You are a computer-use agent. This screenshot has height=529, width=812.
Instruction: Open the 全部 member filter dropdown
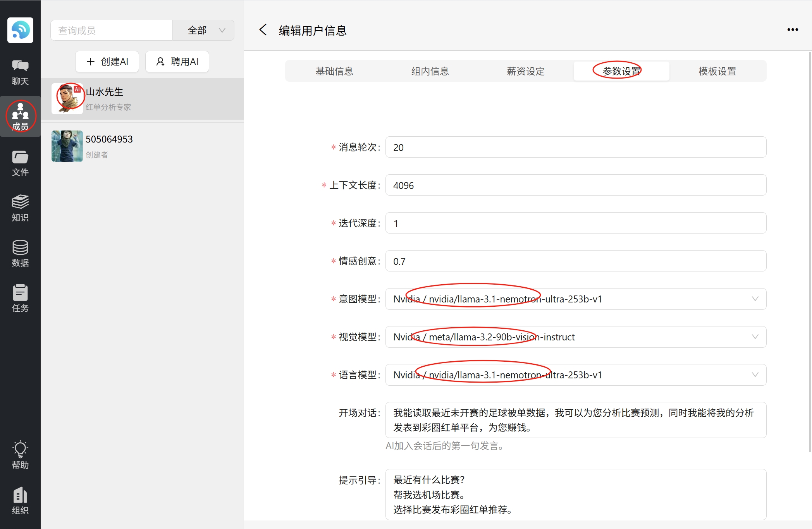203,30
